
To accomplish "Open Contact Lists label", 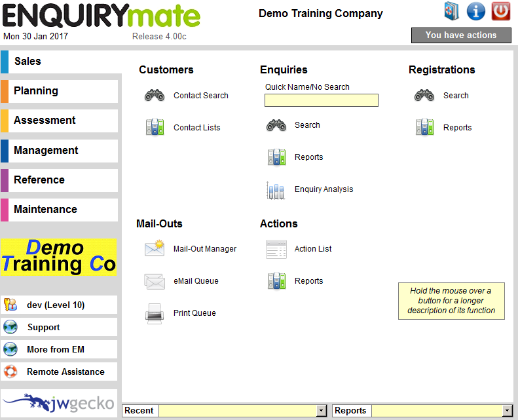I will point(197,128).
